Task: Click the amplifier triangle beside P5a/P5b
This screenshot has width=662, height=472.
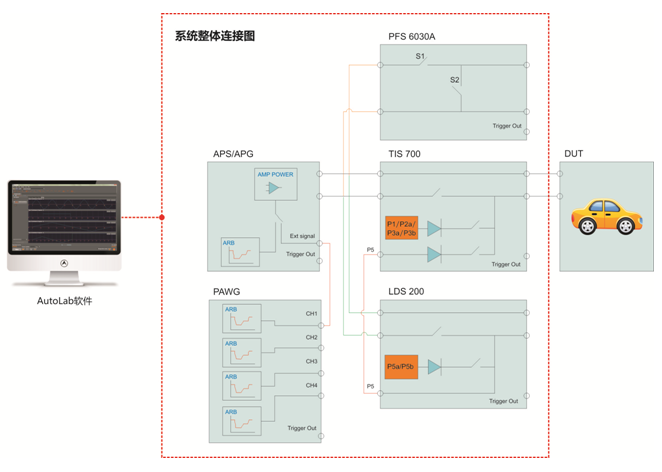Action: [x=434, y=367]
